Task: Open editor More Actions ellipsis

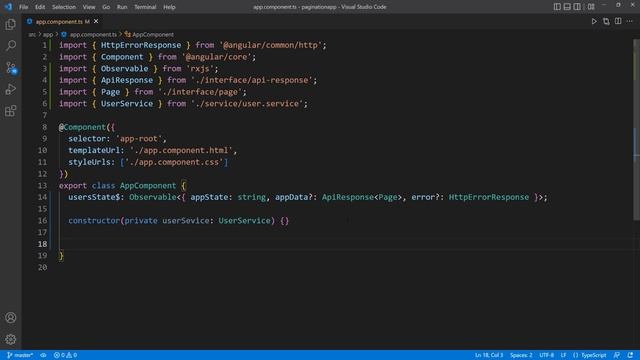Action: [x=630, y=21]
